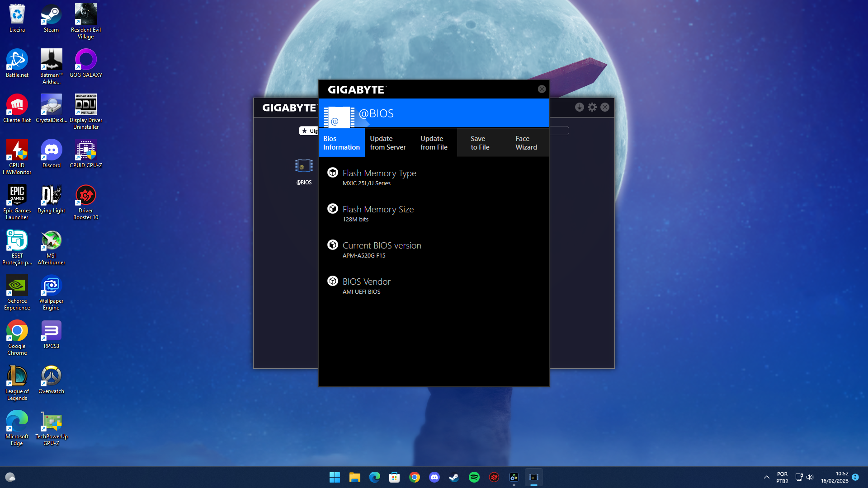Select the text 'AMI UEFI BIOS'
Viewport: 868px width, 488px height.
point(361,292)
